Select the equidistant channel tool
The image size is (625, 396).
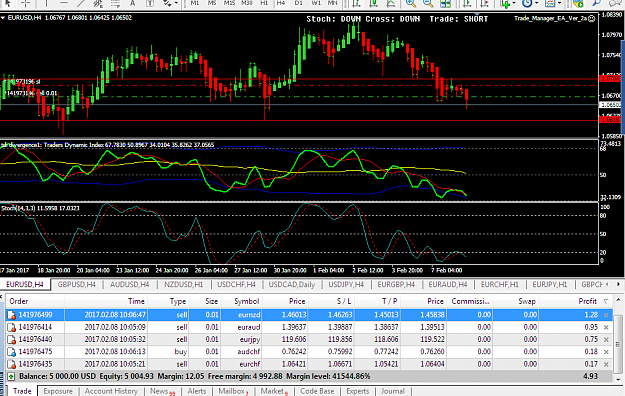click(98, 3)
